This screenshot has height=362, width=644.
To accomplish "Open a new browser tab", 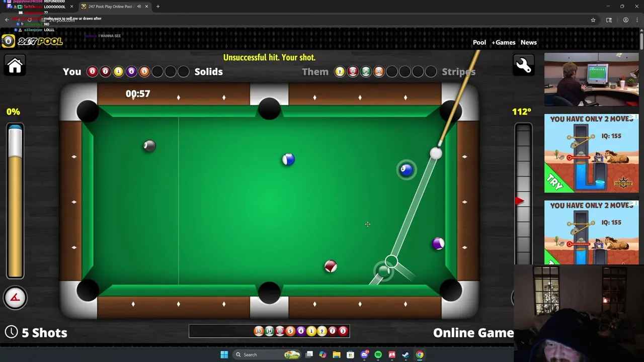I will tap(158, 7).
